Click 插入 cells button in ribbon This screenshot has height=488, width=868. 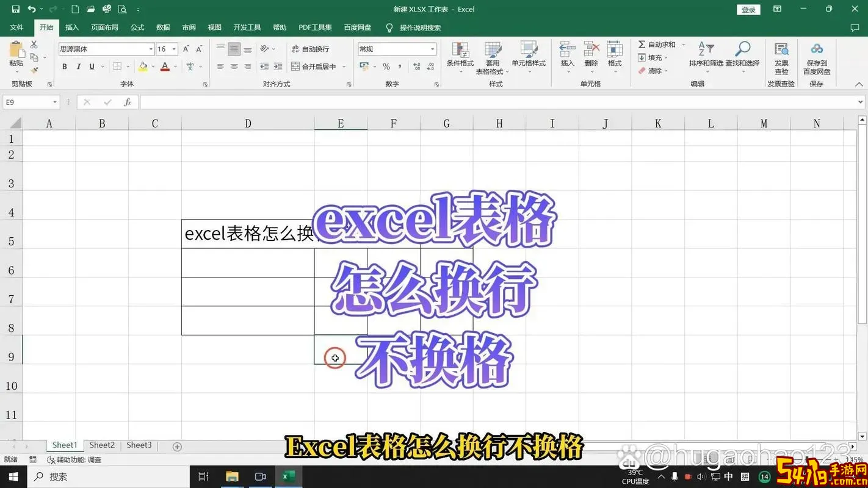tap(568, 56)
